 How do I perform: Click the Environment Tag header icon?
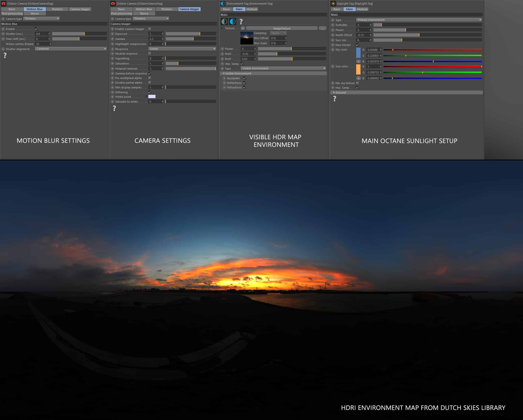point(223,4)
